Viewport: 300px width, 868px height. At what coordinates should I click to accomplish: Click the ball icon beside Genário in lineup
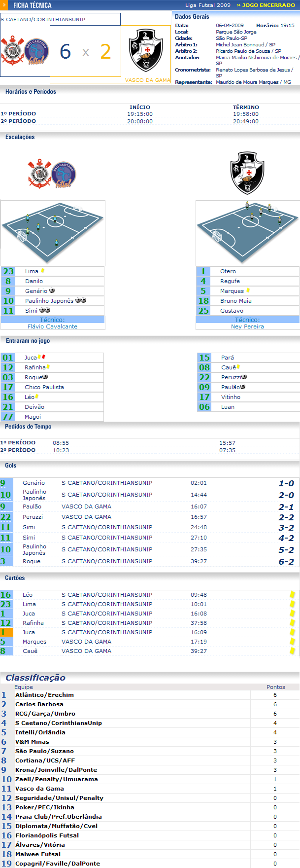(x=52, y=291)
